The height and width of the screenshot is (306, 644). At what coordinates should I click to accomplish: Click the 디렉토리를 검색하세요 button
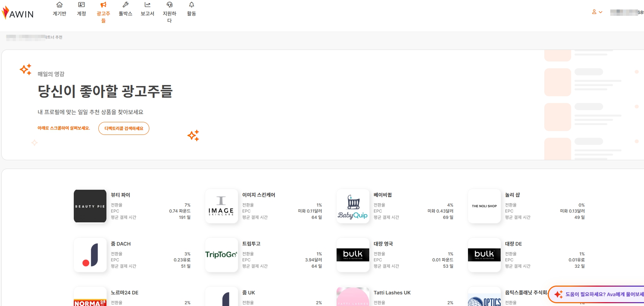click(124, 128)
